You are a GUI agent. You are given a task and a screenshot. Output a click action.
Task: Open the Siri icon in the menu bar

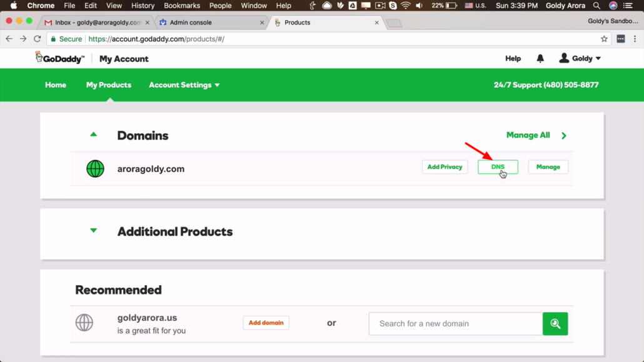click(613, 6)
